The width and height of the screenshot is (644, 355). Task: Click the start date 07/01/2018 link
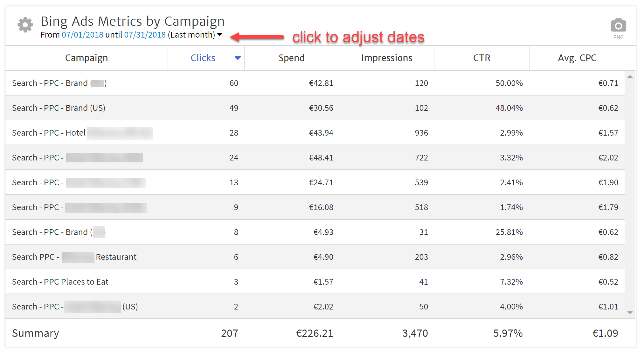[82, 35]
